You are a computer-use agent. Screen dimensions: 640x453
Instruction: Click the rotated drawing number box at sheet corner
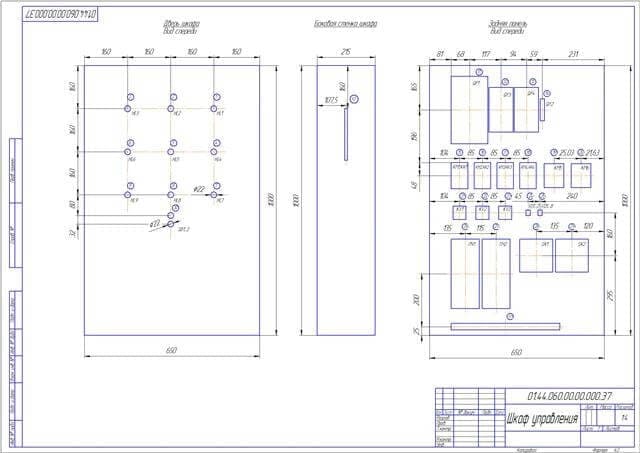tap(60, 14)
